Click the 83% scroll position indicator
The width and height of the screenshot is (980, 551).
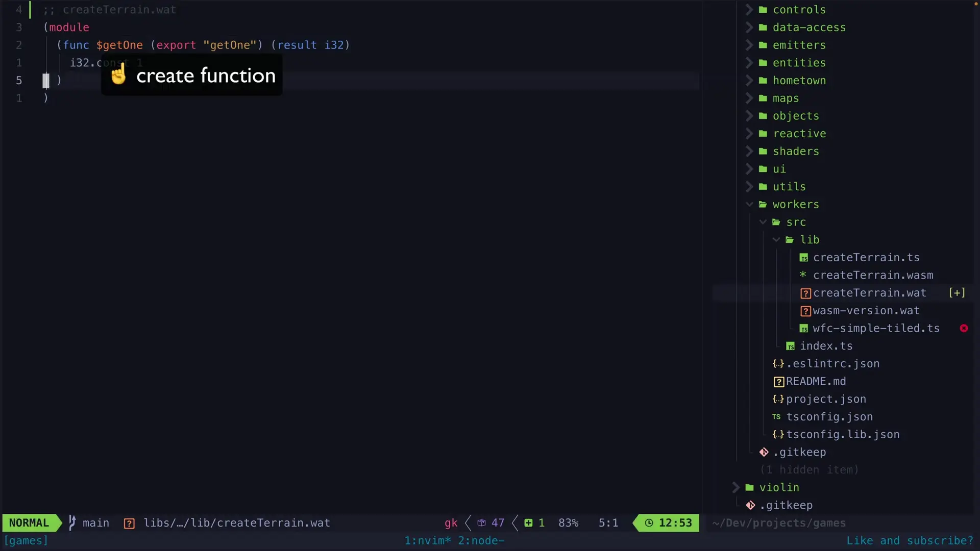pos(568,523)
